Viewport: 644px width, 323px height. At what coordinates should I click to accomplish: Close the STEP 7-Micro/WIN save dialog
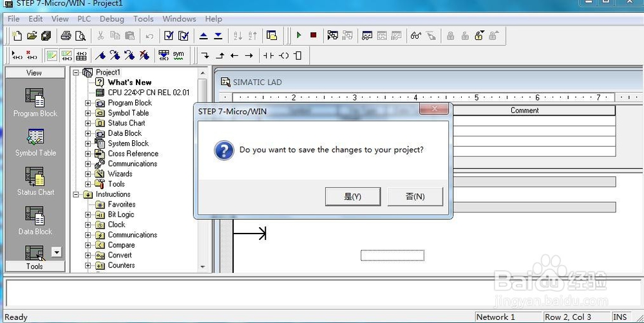click(x=434, y=109)
